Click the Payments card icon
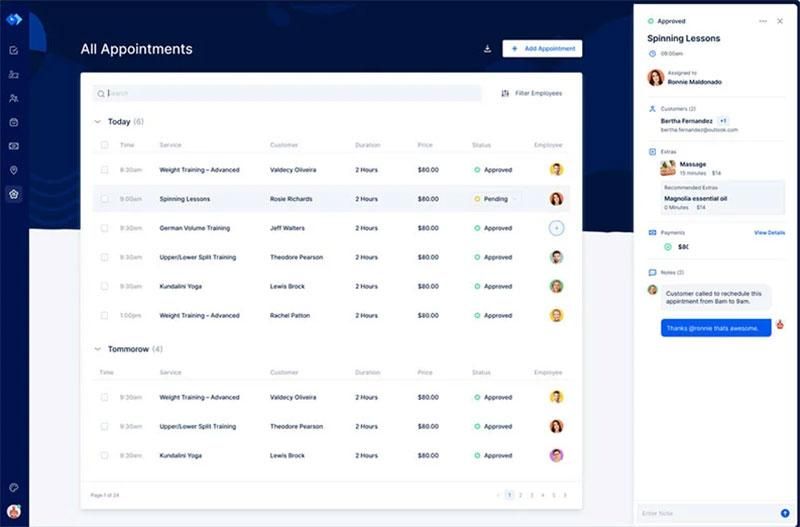 (x=652, y=233)
